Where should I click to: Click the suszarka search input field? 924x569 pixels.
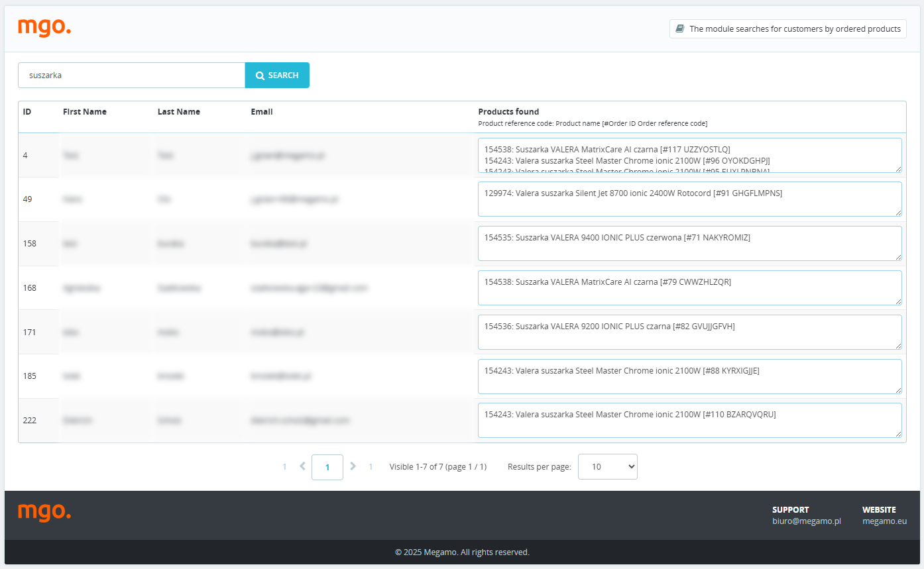[131, 76]
